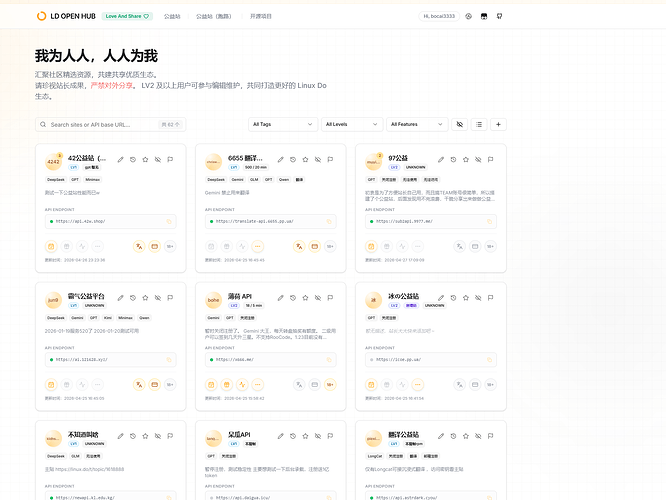Click the LD OPEN HUB logo
The width and height of the screenshot is (666, 500).
pyautogui.click(x=66, y=16)
